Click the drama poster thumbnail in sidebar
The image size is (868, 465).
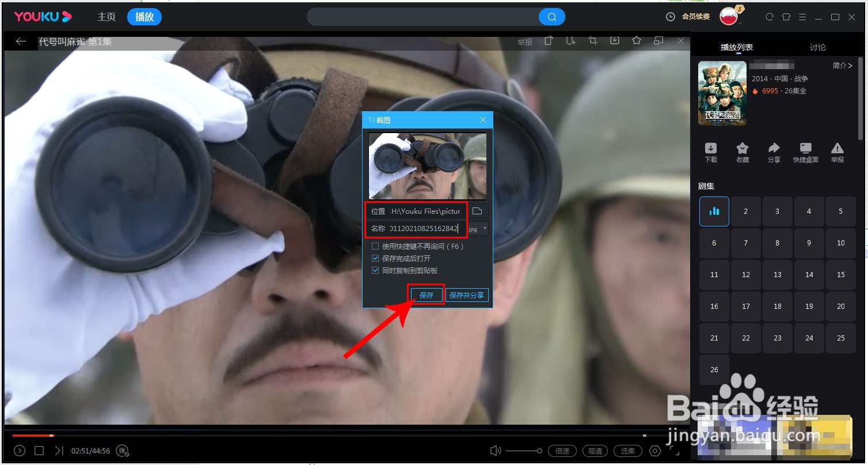point(722,93)
